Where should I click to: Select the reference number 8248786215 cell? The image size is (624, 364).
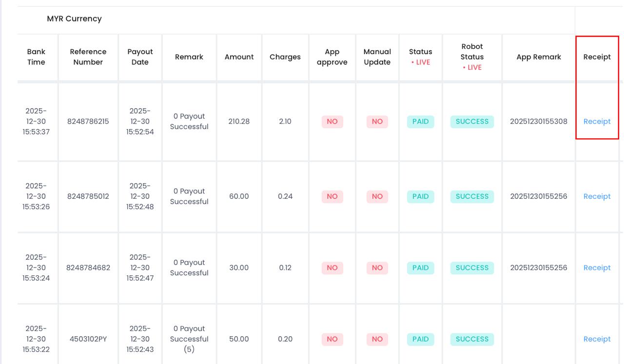pos(88,121)
